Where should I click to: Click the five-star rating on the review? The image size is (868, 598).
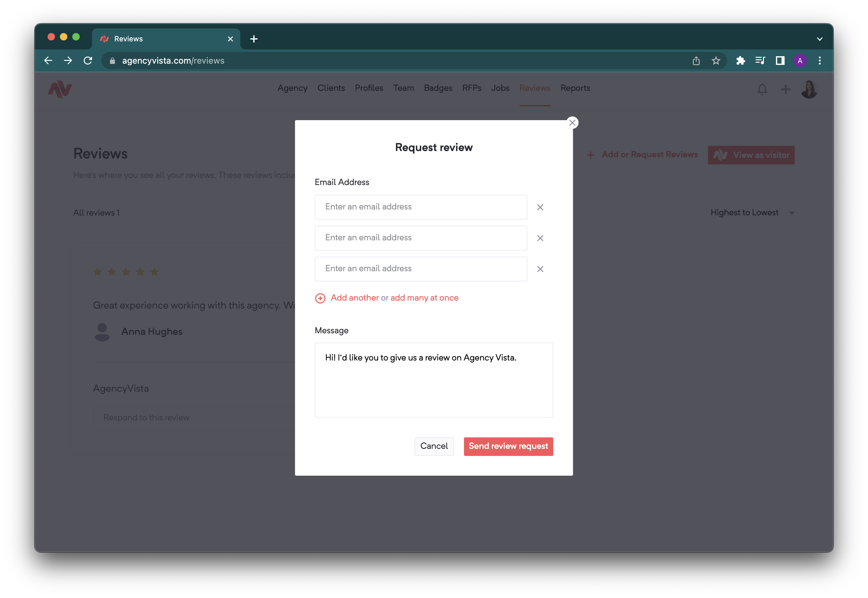pyautogui.click(x=126, y=272)
